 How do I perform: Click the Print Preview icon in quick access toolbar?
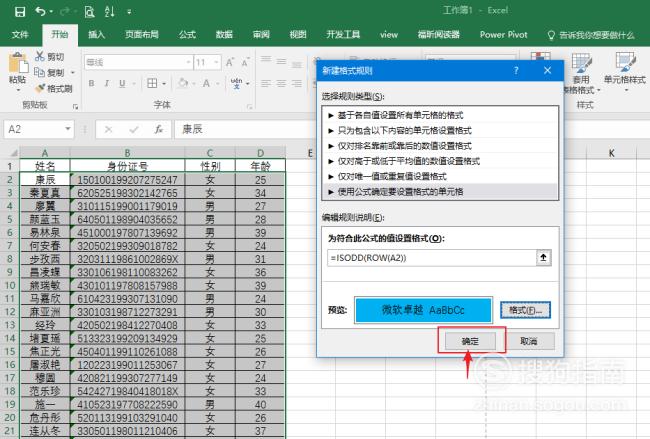pos(89,12)
